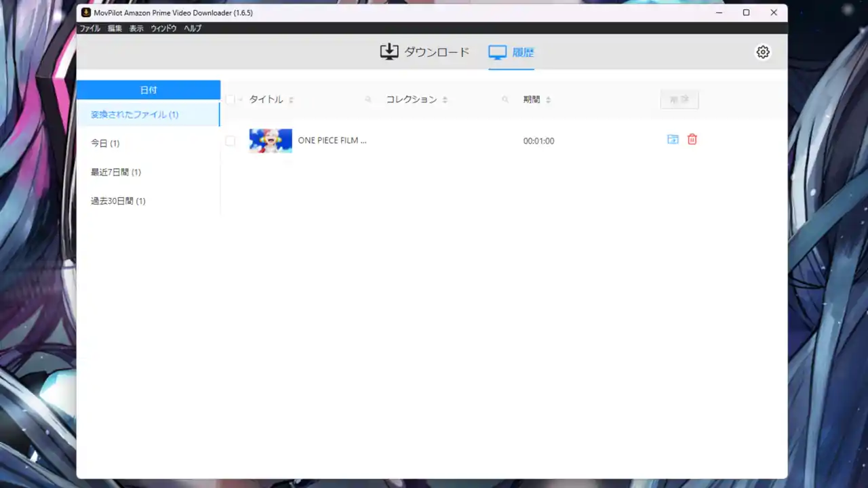This screenshot has height=488, width=868.
Task: Switch to 履歴 tab
Action: tap(511, 52)
